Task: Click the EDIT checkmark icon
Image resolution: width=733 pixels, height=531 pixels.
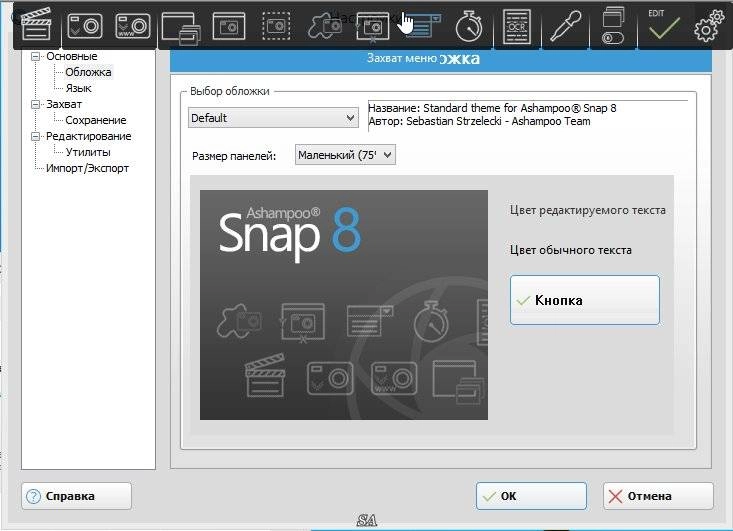Action: (x=663, y=26)
